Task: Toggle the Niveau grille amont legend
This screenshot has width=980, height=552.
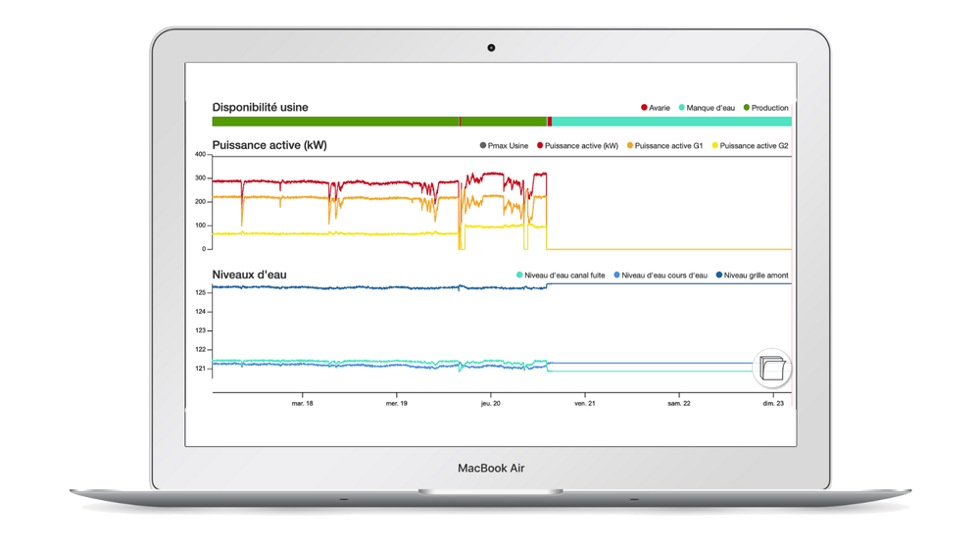Action: coord(756,276)
